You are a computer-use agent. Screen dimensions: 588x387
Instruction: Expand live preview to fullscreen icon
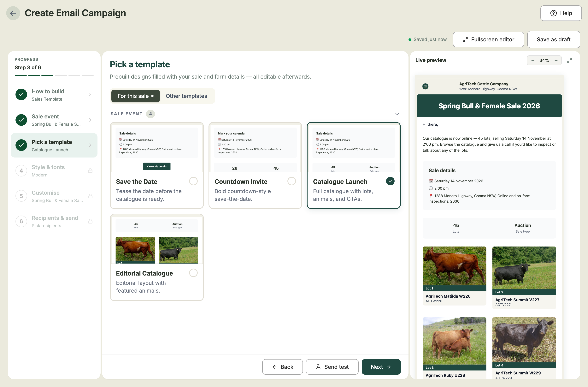[x=569, y=61]
